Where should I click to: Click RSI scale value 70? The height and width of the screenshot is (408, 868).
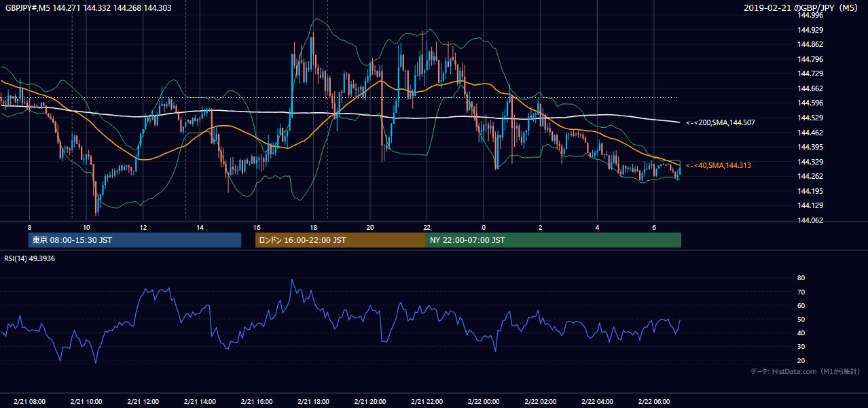(801, 292)
